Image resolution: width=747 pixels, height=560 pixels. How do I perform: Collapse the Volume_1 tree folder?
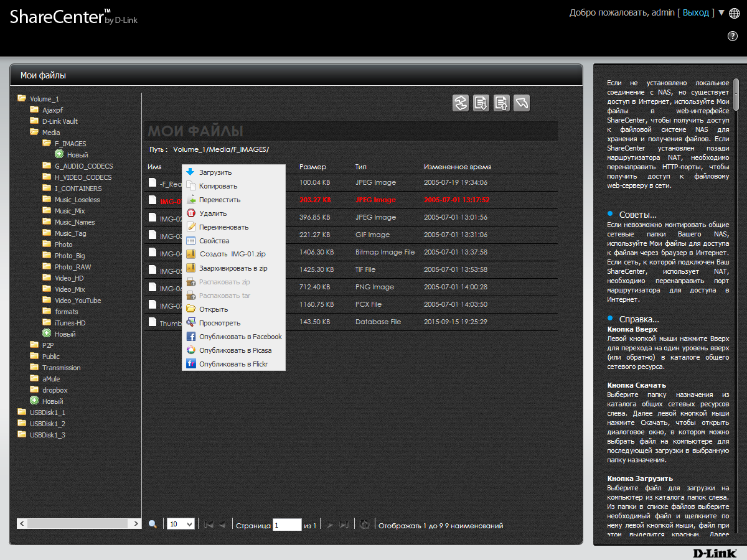[22, 98]
